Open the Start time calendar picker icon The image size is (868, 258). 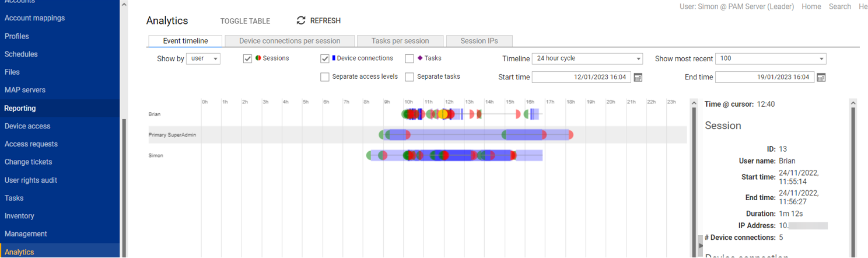(638, 77)
